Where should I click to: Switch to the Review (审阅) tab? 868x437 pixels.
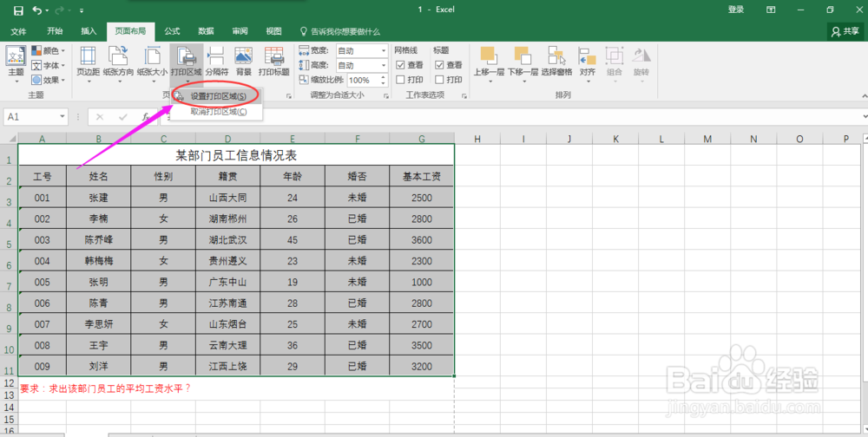[x=240, y=31]
